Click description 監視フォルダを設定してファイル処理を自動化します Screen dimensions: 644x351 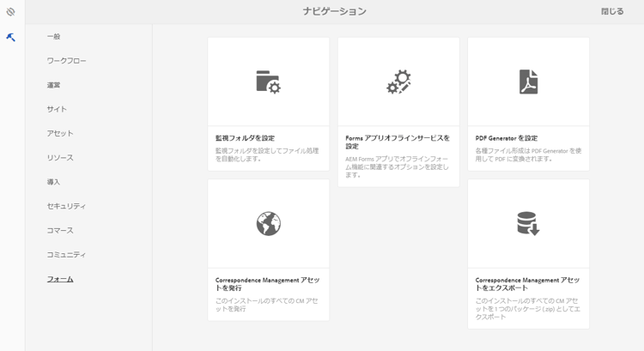[x=267, y=154]
